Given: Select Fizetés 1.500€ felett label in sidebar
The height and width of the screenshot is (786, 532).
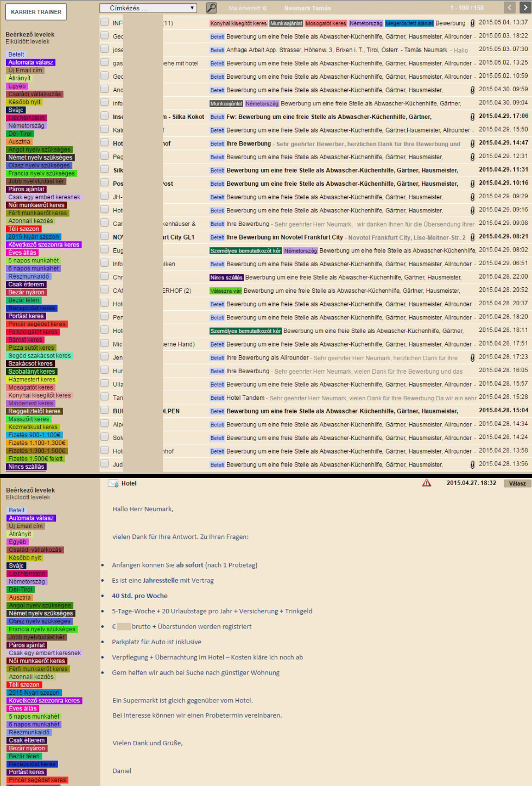Looking at the screenshot, I should point(36,459).
